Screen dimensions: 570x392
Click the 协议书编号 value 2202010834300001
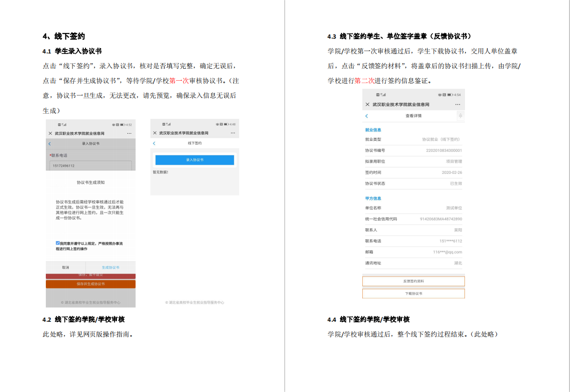coord(444,150)
